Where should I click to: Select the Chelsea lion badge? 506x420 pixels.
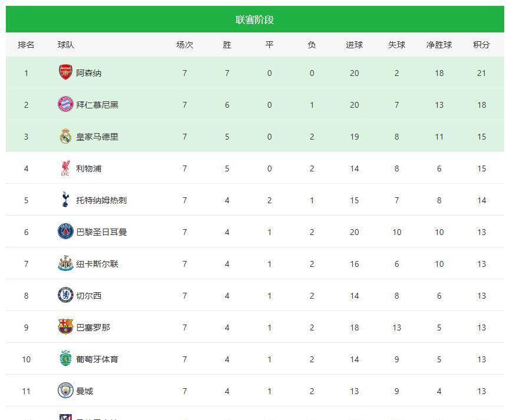point(65,295)
